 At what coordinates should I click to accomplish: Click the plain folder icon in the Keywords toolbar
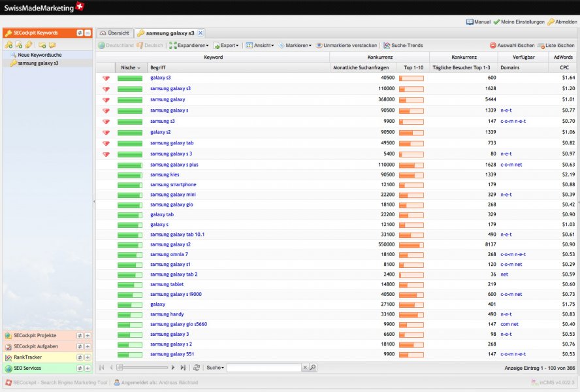click(x=52, y=45)
